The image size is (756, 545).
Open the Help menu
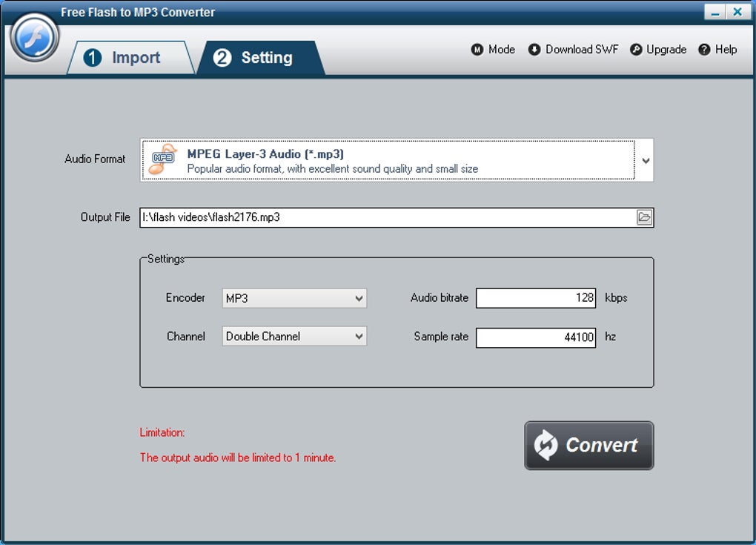tap(717, 50)
